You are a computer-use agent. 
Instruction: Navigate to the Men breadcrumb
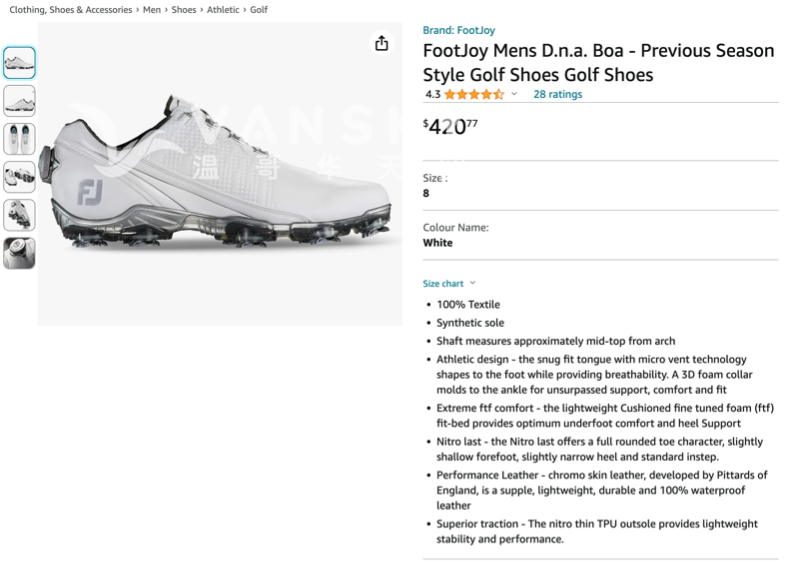pyautogui.click(x=152, y=9)
